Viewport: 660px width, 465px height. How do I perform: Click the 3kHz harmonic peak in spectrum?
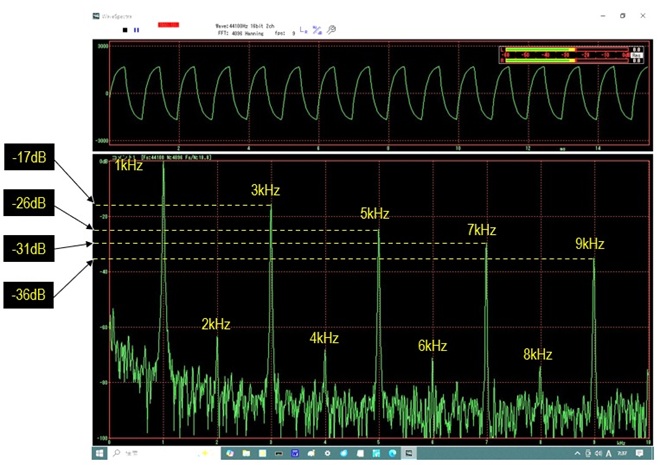(271, 210)
